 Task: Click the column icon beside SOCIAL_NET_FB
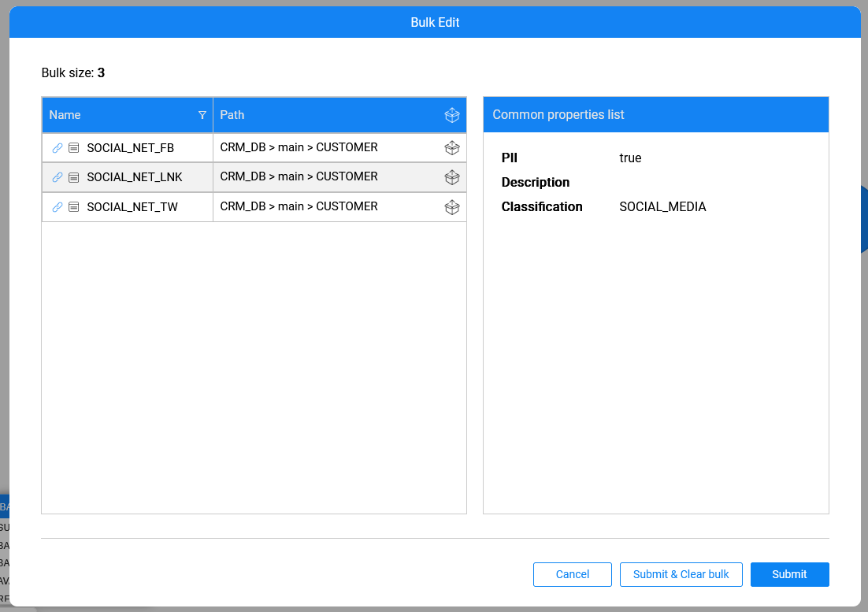point(74,147)
